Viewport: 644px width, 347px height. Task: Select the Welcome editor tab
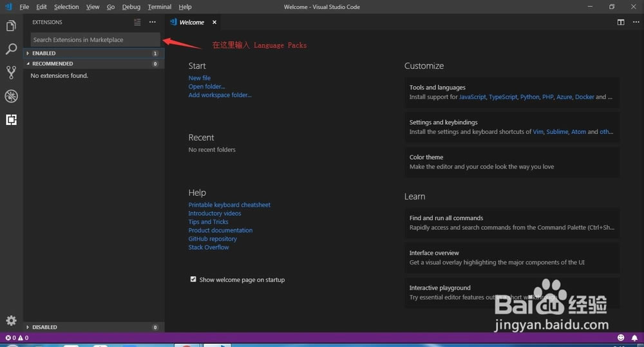[193, 22]
